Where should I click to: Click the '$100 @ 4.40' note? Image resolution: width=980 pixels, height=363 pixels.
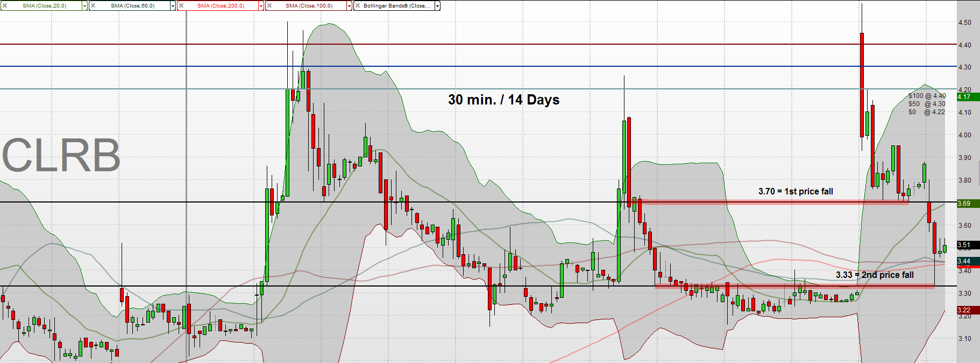[927, 96]
